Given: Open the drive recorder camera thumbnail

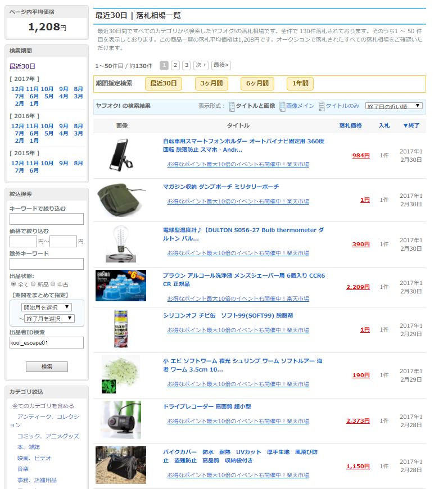Looking at the screenshot, I should (x=121, y=420).
